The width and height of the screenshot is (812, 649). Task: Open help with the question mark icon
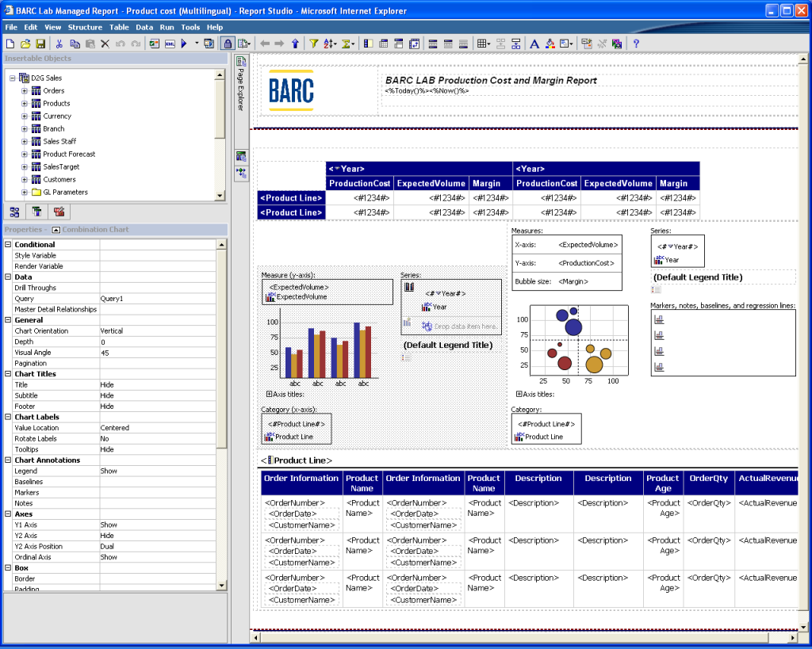coord(636,44)
